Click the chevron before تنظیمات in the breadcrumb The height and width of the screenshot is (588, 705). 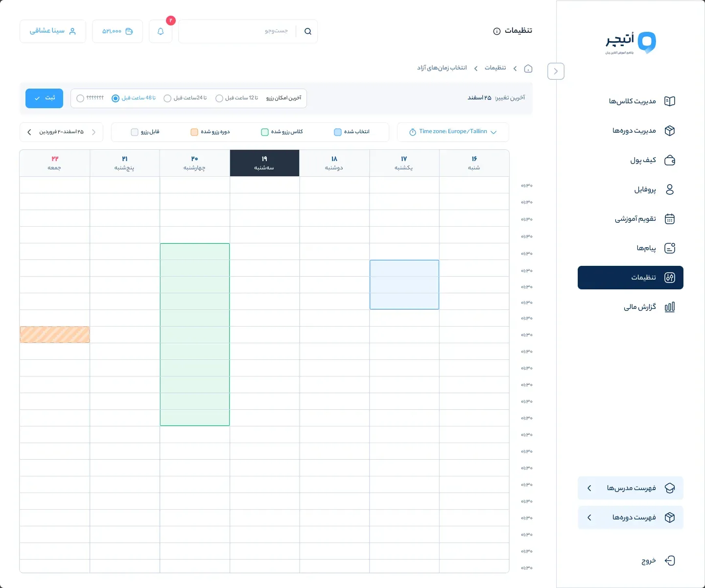pyautogui.click(x=515, y=69)
